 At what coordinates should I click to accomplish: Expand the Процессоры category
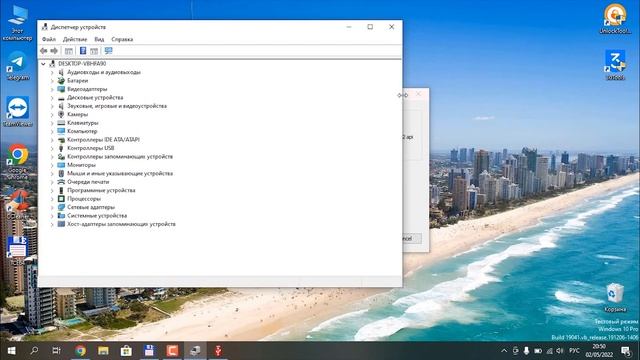(x=52, y=199)
